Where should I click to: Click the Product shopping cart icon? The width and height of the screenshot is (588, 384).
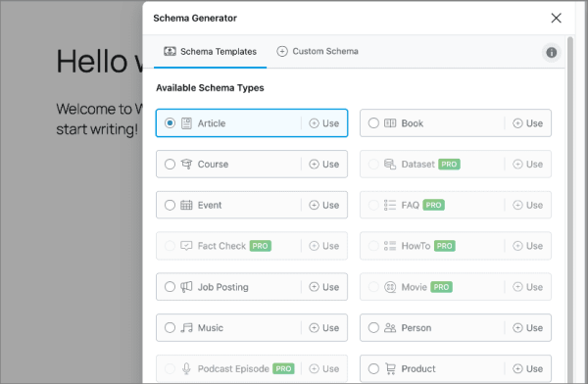[390, 369]
